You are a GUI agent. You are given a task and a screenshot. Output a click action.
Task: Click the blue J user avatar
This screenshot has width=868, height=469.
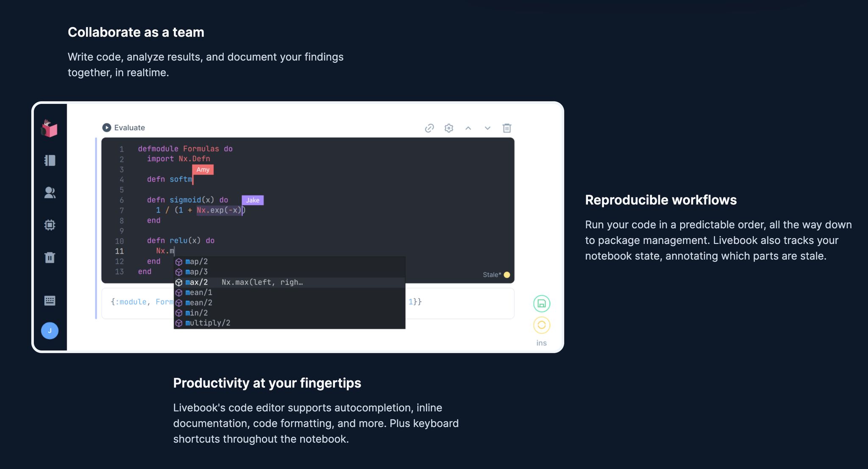tap(50, 331)
